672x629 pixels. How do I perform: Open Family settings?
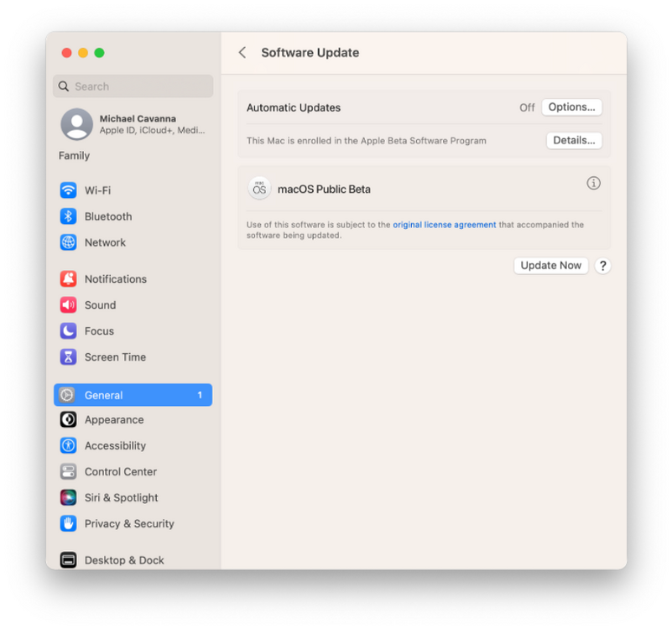[74, 155]
